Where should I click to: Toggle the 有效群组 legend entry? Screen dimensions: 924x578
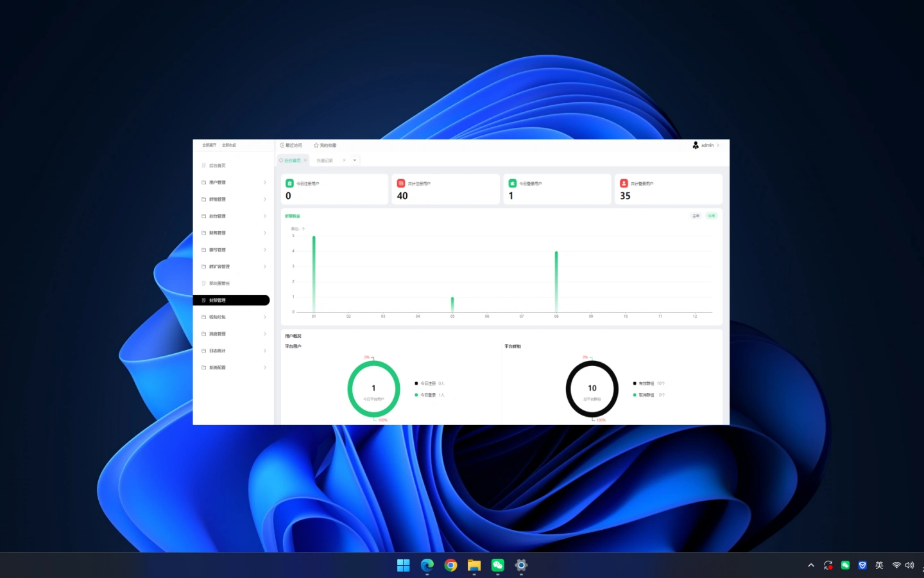click(649, 383)
